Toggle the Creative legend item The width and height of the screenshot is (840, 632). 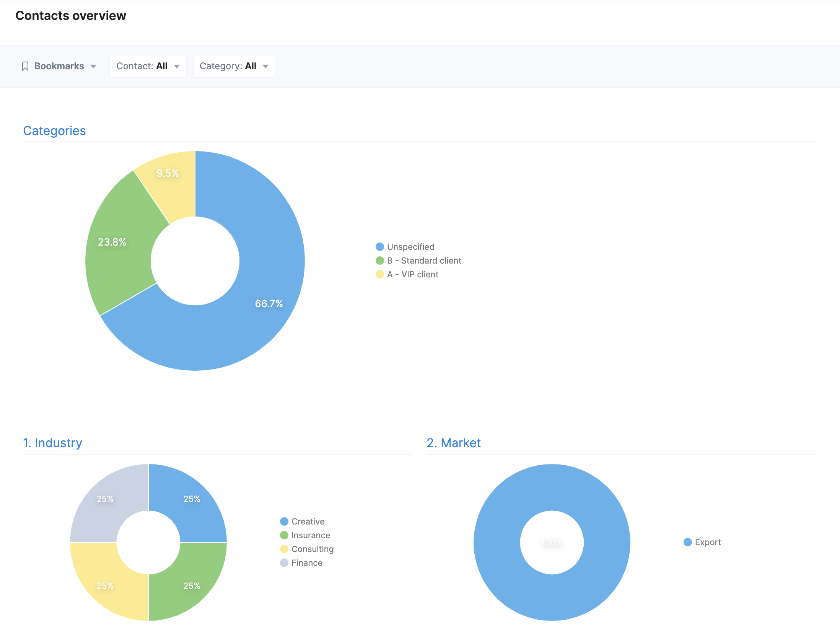pos(302,521)
